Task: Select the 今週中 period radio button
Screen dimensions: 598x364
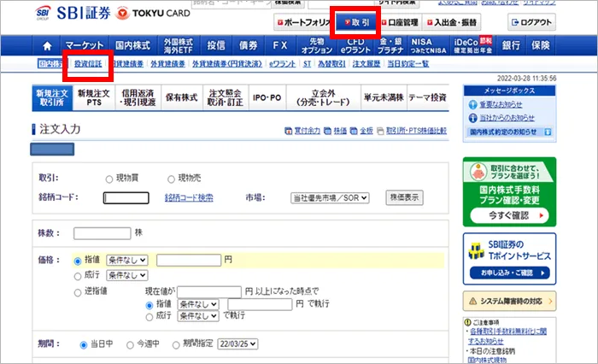Action: point(130,345)
